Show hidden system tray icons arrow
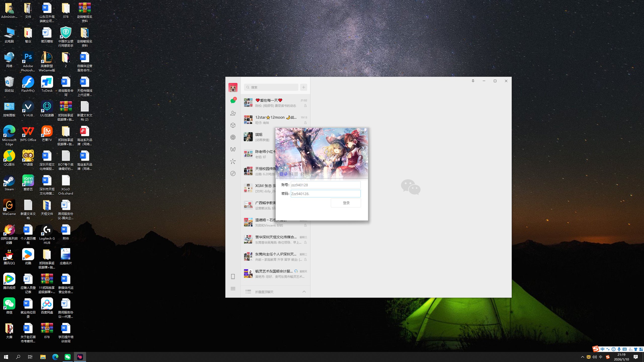The height and width of the screenshot is (362, 644). click(582, 357)
